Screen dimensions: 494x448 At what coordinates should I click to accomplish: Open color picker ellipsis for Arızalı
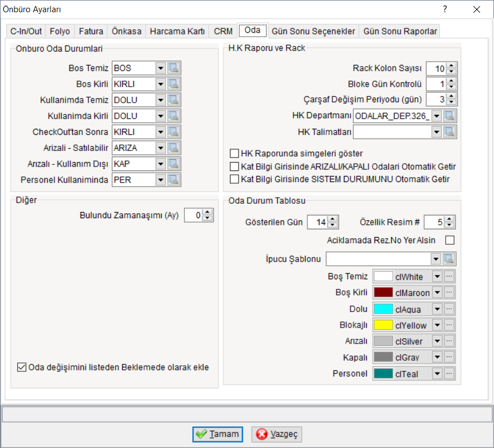click(449, 341)
